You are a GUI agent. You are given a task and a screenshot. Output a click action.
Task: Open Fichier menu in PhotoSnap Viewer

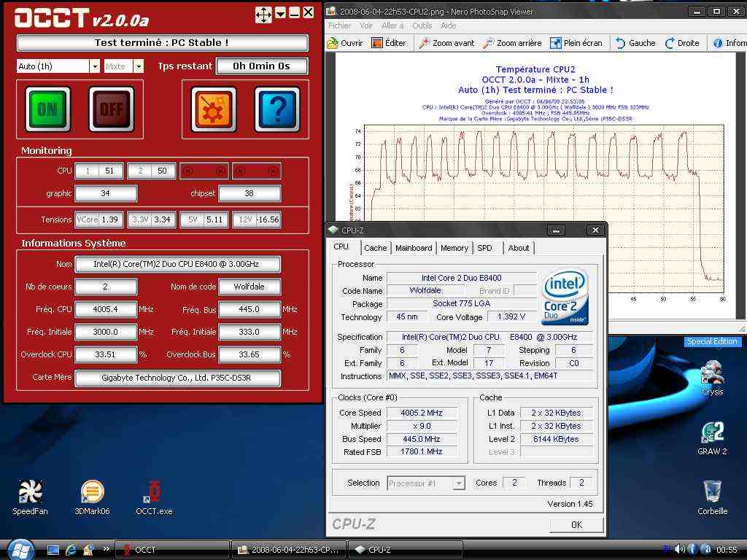(340, 26)
